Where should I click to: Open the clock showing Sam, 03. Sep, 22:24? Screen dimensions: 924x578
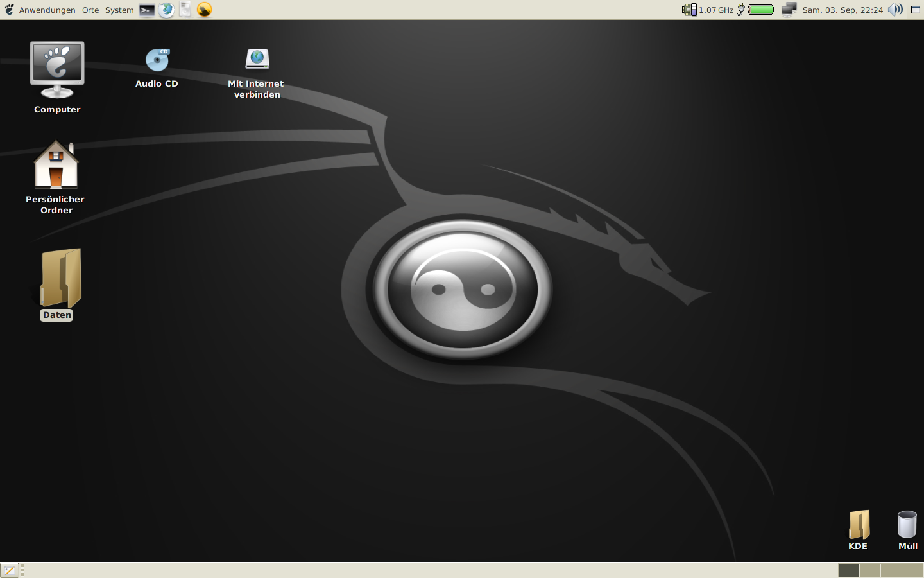click(x=843, y=10)
